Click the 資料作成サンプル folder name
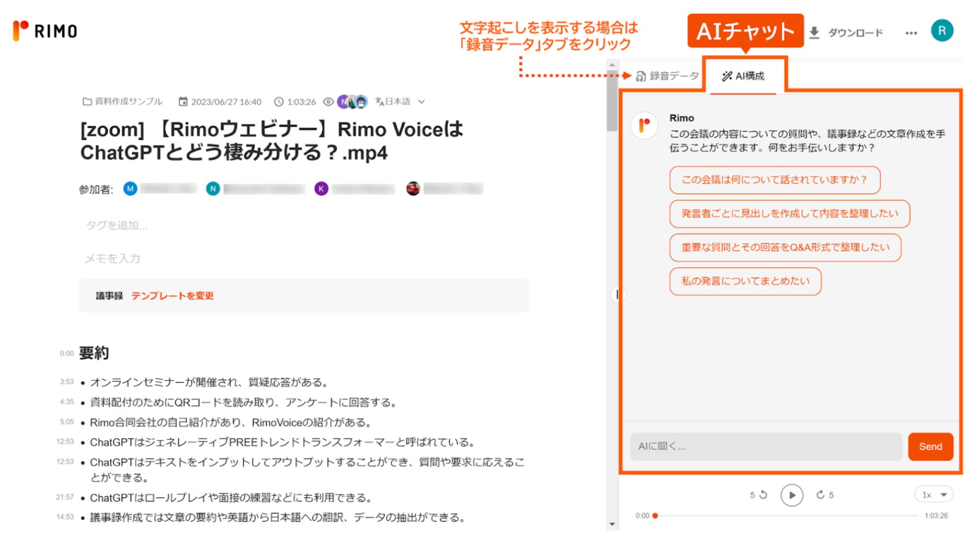 point(129,101)
